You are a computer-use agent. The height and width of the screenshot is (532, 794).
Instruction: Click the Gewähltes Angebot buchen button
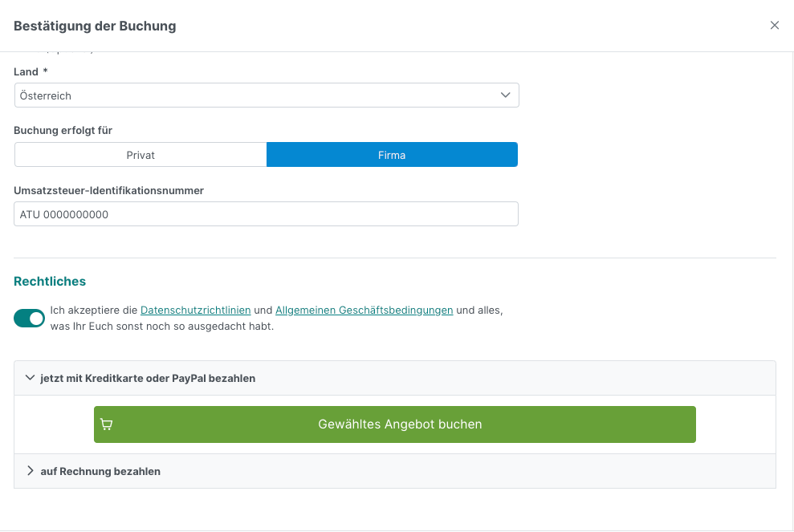(394, 424)
